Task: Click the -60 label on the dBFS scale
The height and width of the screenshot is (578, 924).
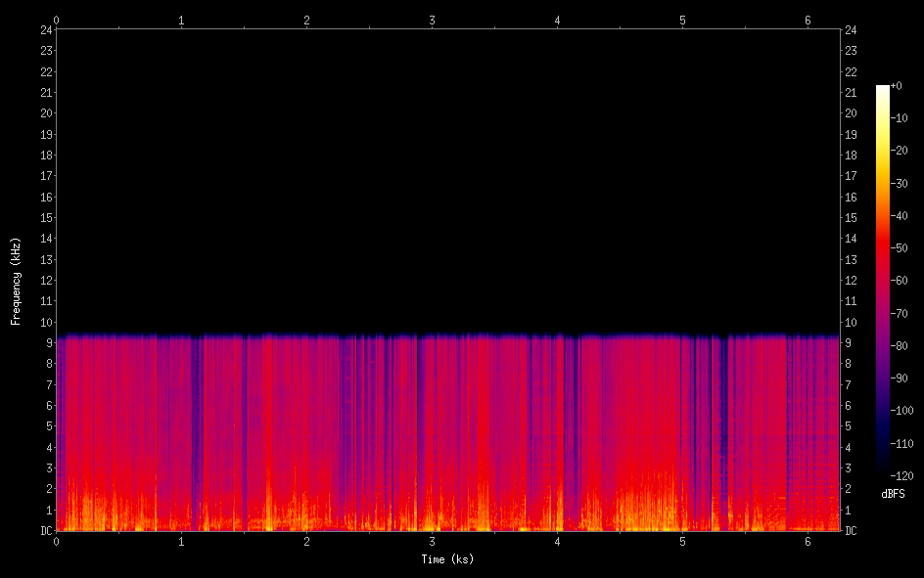Action: tap(900, 281)
